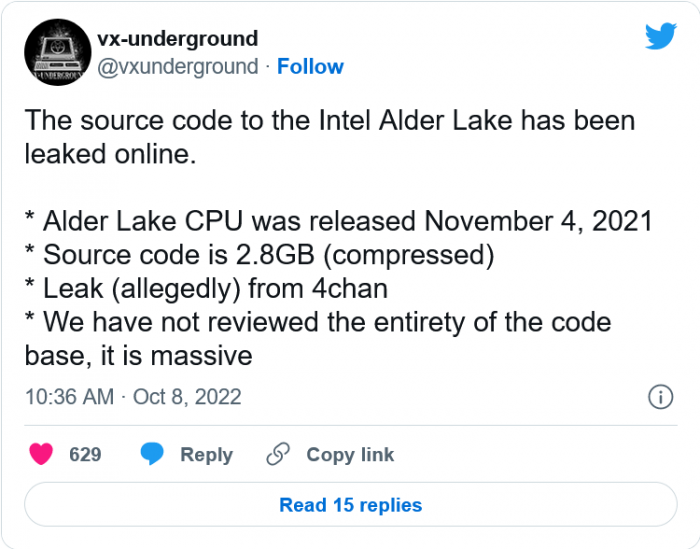The width and height of the screenshot is (700, 549).
Task: Click the 629 likes count
Action: pos(85,454)
